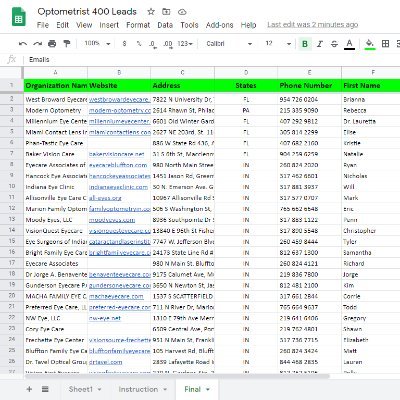Open the zoom level dropdown
Image resolution: width=400 pixels, height=400 pixels.
click(97, 44)
